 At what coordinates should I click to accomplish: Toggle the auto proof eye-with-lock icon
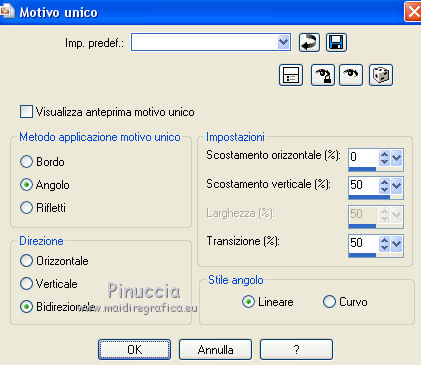point(322,75)
